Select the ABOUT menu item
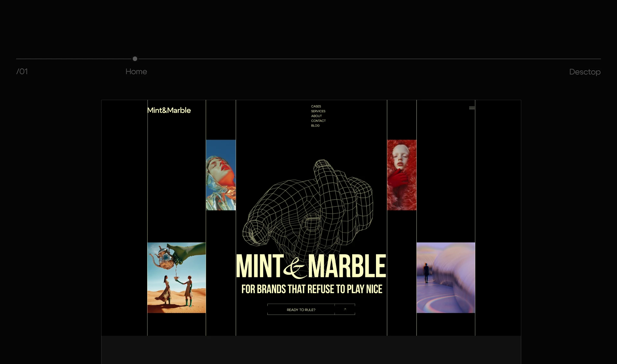The image size is (617, 364). [x=316, y=116]
